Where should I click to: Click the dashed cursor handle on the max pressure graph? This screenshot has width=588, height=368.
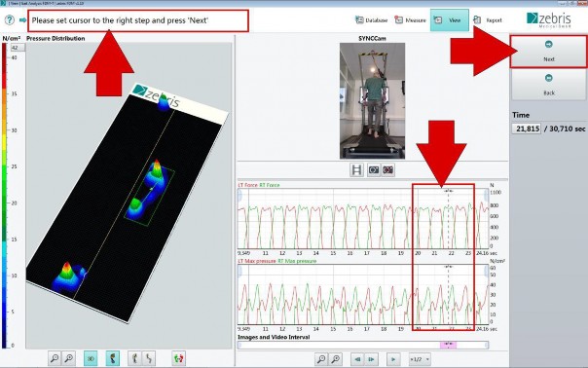click(449, 267)
